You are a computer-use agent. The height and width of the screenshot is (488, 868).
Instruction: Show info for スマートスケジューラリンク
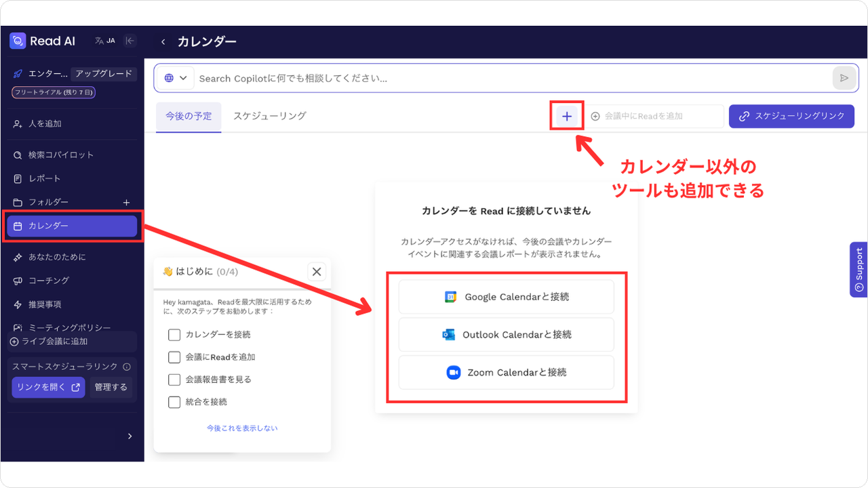point(127,367)
